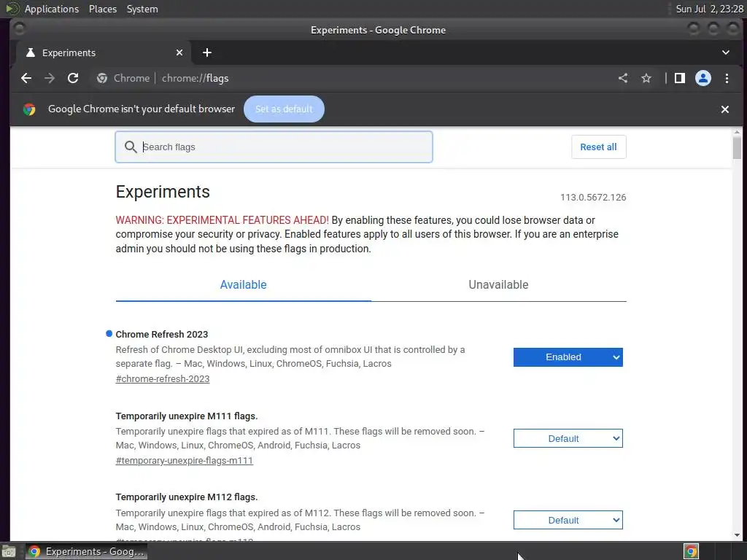Viewport: 747px width, 560px height.
Task: Reload the chrome://flags page
Action: 73,78
